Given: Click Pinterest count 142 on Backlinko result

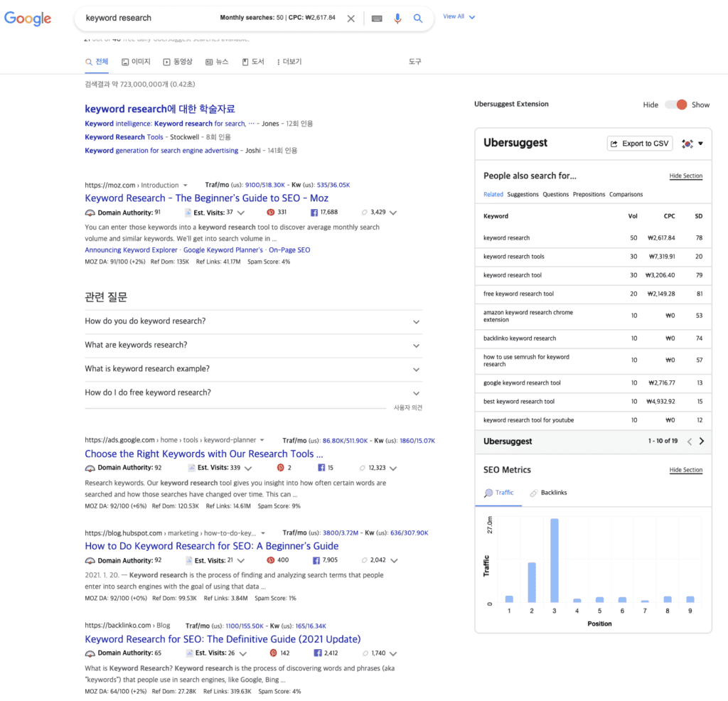Looking at the screenshot, I should (x=274, y=653).
